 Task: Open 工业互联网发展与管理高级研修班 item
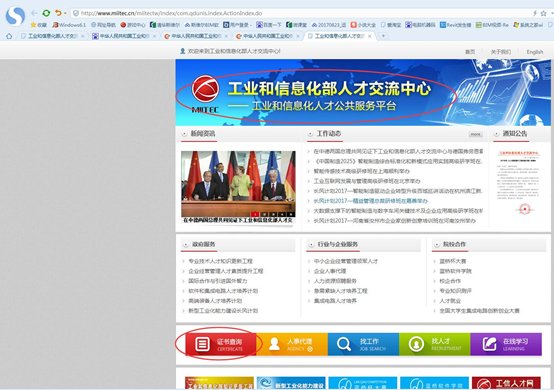(x=367, y=181)
